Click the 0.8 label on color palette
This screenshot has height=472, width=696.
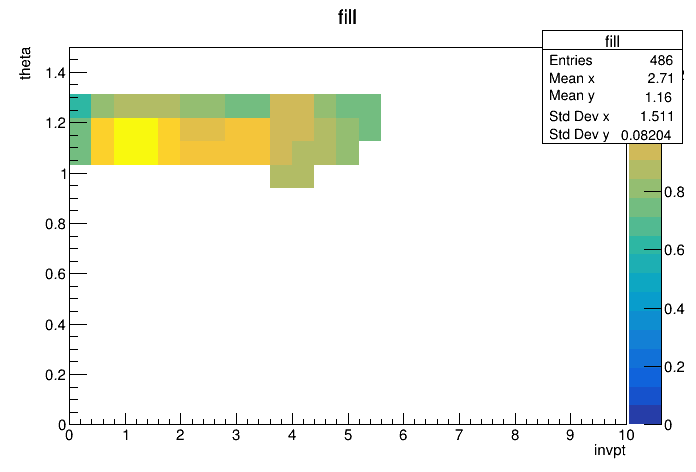[674, 192]
